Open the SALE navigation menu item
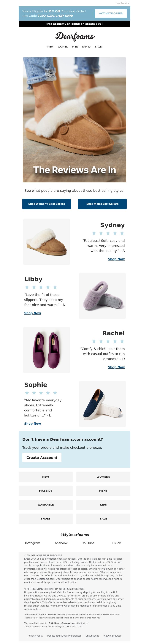 click(98, 47)
